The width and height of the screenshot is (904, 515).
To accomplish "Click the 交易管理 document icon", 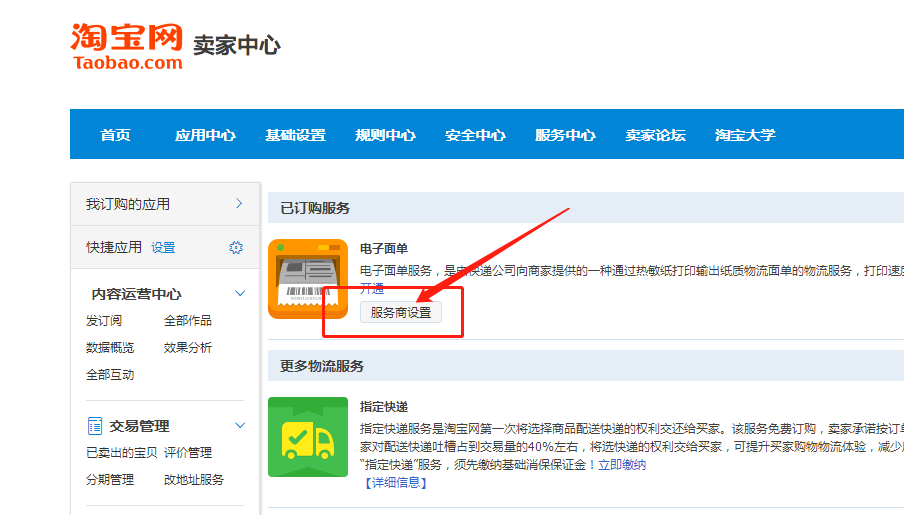I will point(95,426).
